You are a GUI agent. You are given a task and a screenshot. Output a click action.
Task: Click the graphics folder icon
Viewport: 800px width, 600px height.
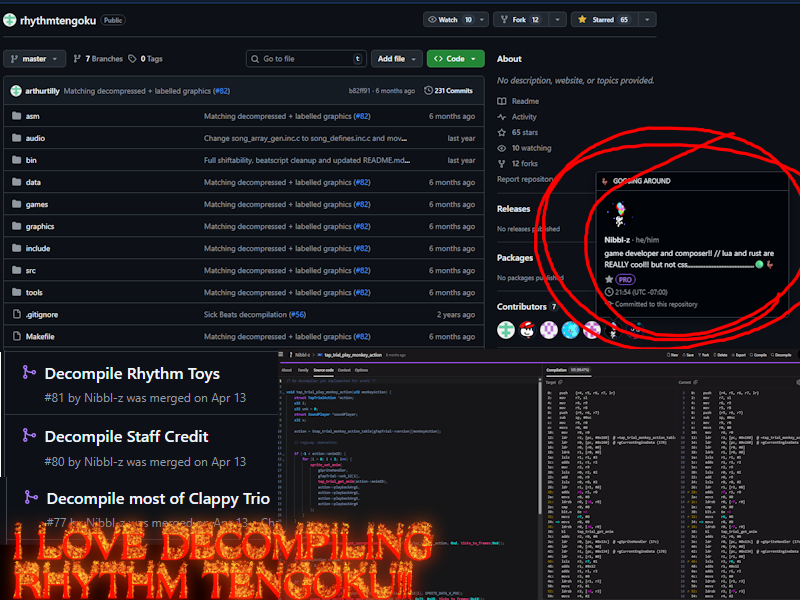(x=16, y=226)
